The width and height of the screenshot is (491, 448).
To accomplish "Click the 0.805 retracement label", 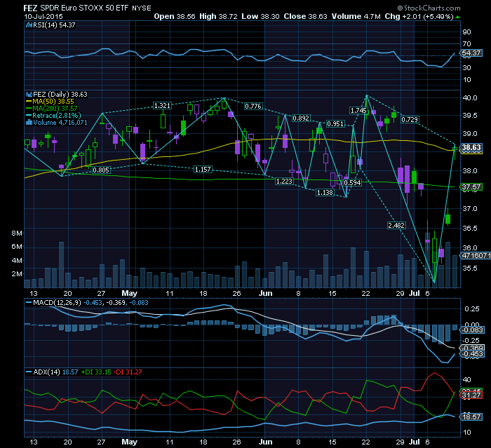I will click(101, 170).
